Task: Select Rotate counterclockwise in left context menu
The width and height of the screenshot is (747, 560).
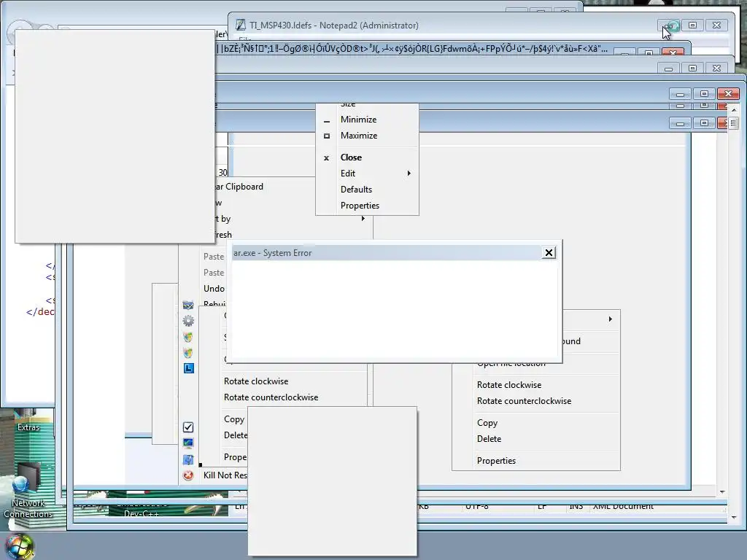Action: click(271, 397)
